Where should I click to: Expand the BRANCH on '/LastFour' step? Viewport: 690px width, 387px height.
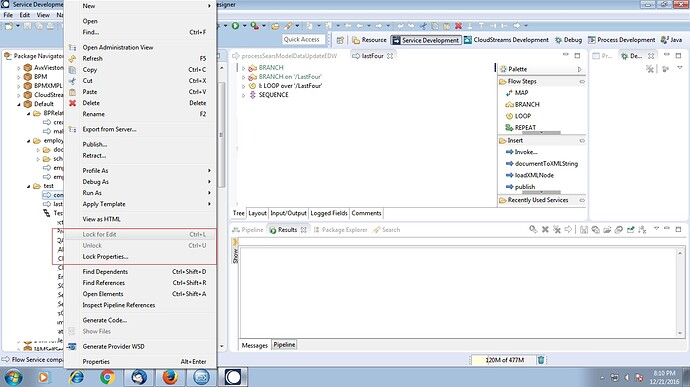click(x=244, y=77)
